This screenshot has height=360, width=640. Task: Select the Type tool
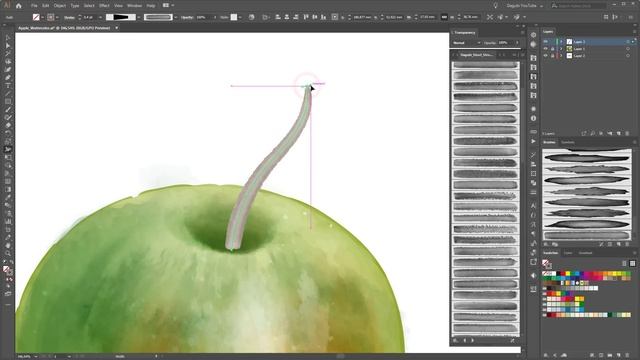tap(8, 86)
